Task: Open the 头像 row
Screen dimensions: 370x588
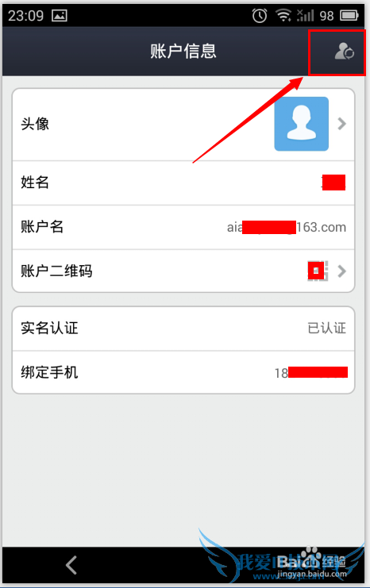Action: click(x=183, y=125)
